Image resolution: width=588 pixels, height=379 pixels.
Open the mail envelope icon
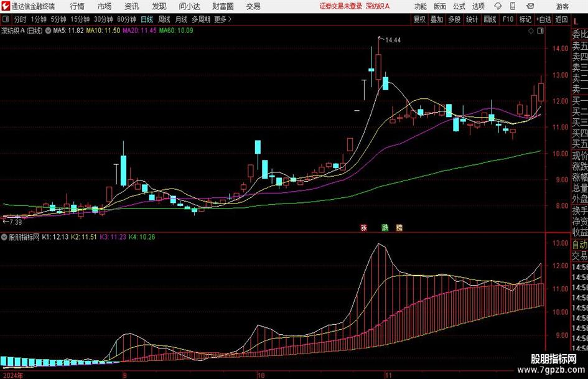pos(530,6)
